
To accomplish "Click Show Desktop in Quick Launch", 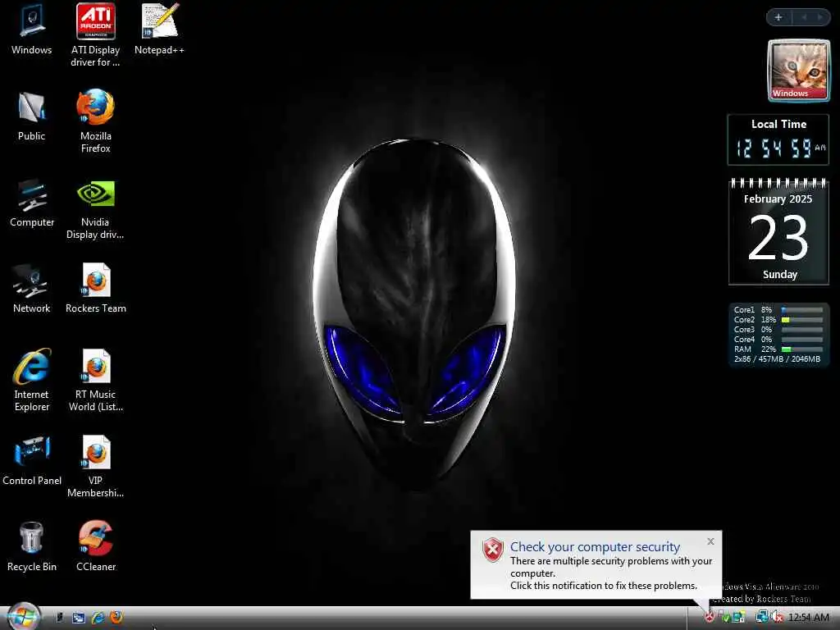I will [59, 618].
